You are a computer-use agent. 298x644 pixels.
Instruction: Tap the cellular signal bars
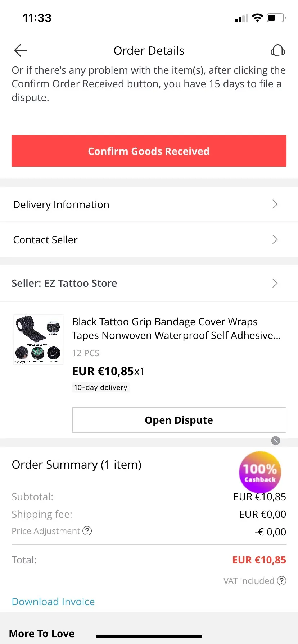(241, 18)
